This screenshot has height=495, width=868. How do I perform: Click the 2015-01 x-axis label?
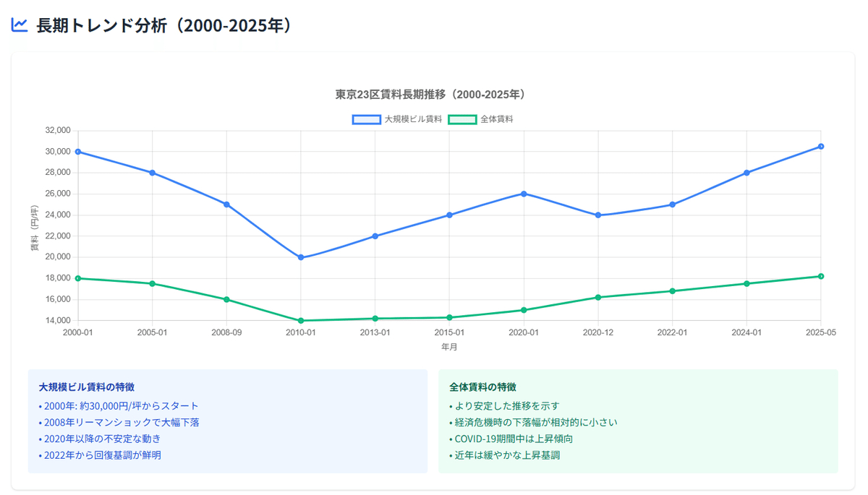(449, 332)
